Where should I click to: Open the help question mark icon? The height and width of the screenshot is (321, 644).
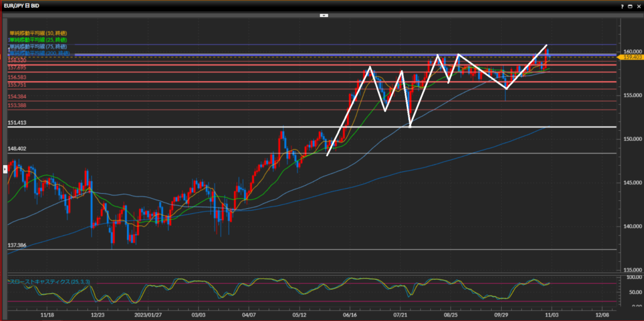(622, 5)
